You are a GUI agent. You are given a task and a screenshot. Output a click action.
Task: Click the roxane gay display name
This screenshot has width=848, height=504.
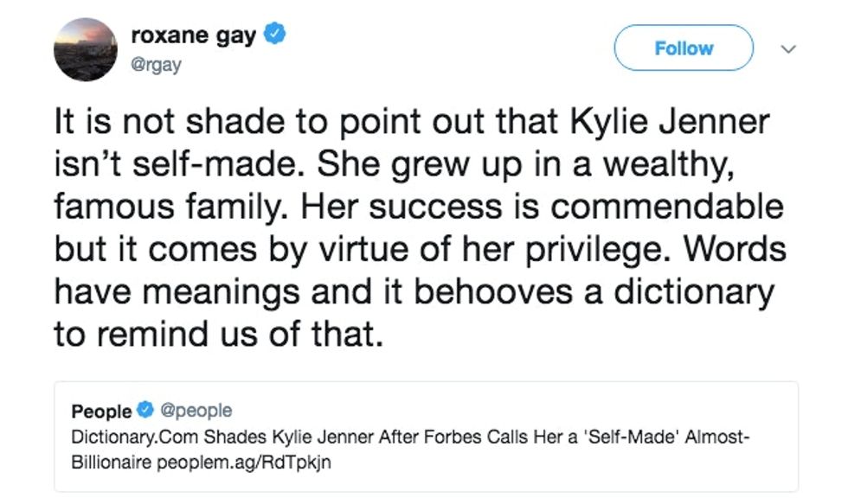pyautogui.click(x=193, y=36)
